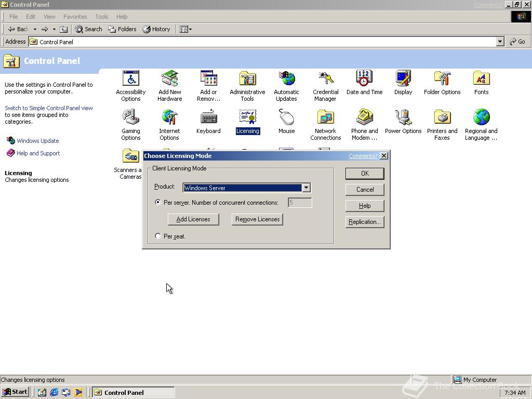Viewport: 532px width, 399px height.
Task: Click Remove Licenses button
Action: (257, 219)
